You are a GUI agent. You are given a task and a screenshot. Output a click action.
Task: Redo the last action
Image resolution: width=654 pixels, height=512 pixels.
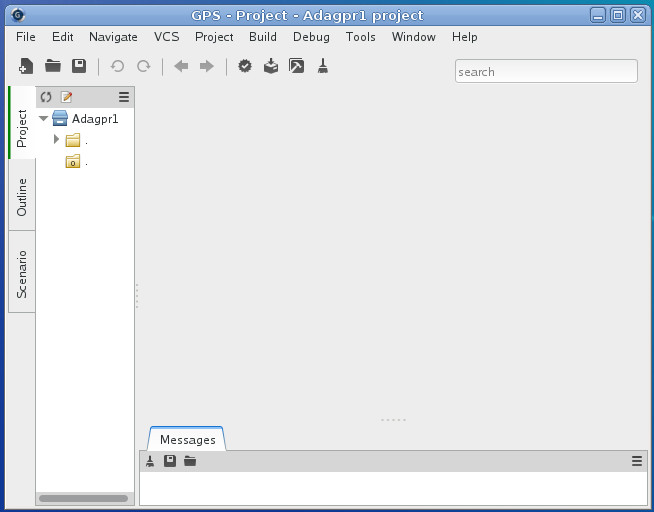pyautogui.click(x=144, y=66)
